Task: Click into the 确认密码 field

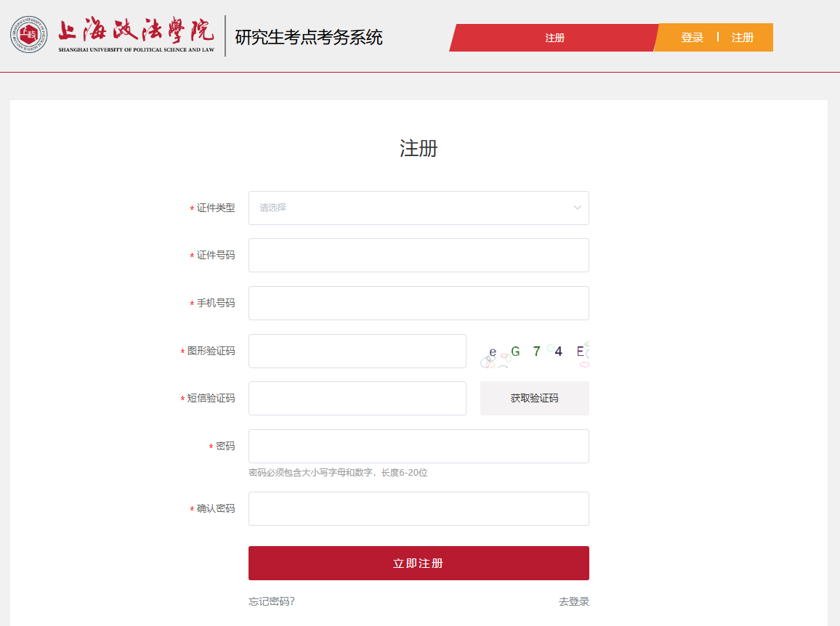Action: click(x=419, y=508)
